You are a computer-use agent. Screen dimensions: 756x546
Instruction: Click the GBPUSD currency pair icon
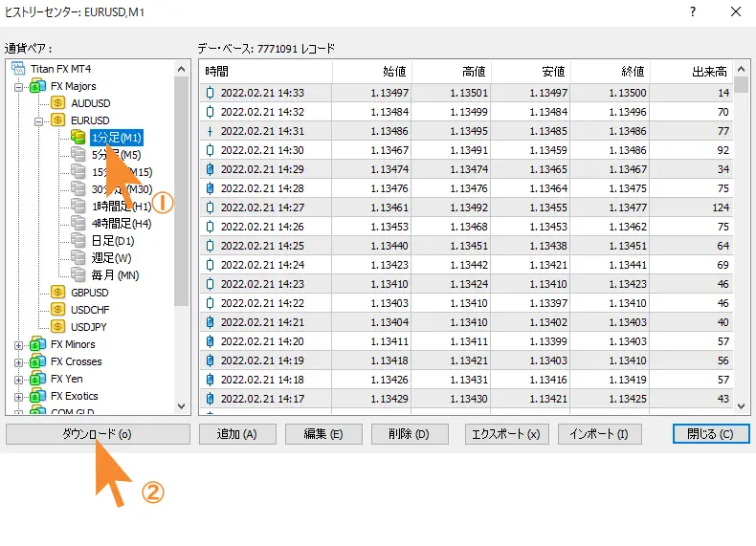(x=57, y=293)
